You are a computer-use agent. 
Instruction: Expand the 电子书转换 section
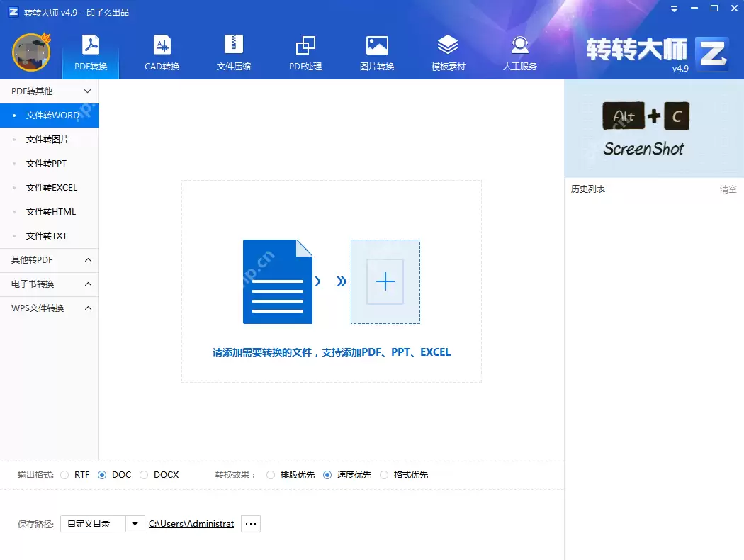tap(50, 284)
